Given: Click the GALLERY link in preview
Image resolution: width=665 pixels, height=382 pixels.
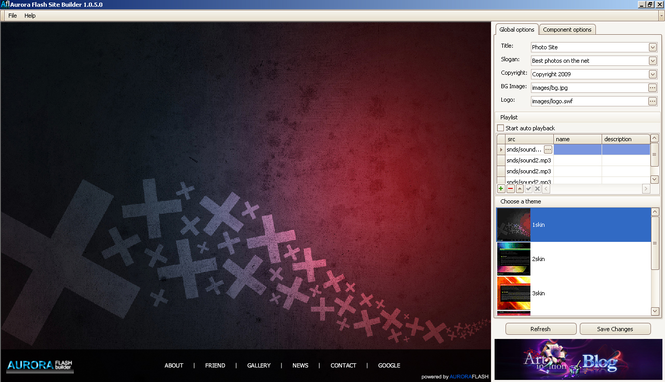Looking at the screenshot, I should click(x=259, y=365).
